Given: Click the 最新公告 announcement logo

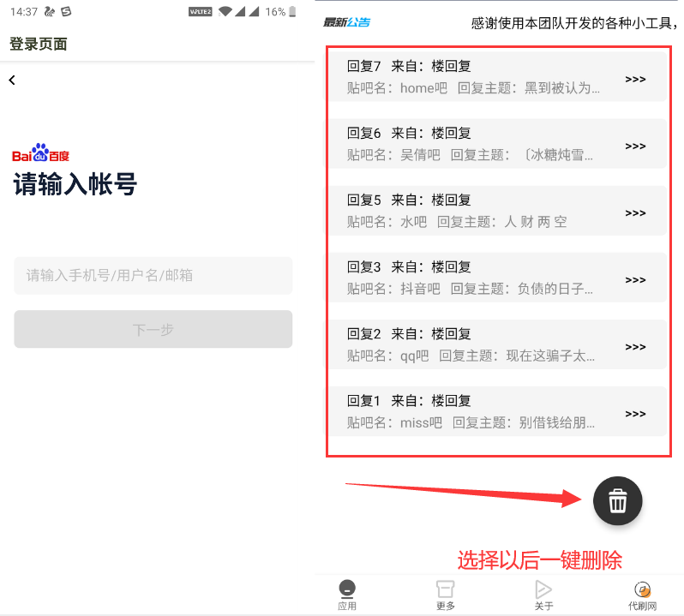Looking at the screenshot, I should [x=346, y=22].
